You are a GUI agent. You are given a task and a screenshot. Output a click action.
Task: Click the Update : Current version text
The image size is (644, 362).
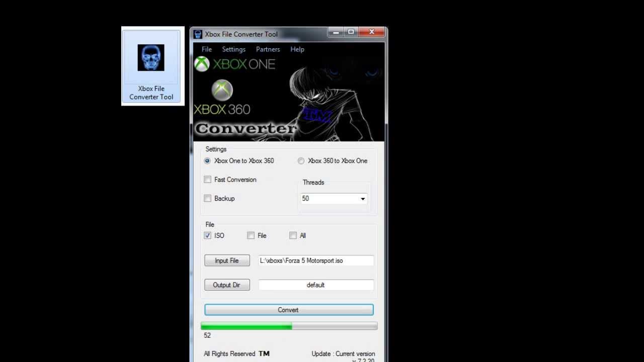click(x=343, y=354)
